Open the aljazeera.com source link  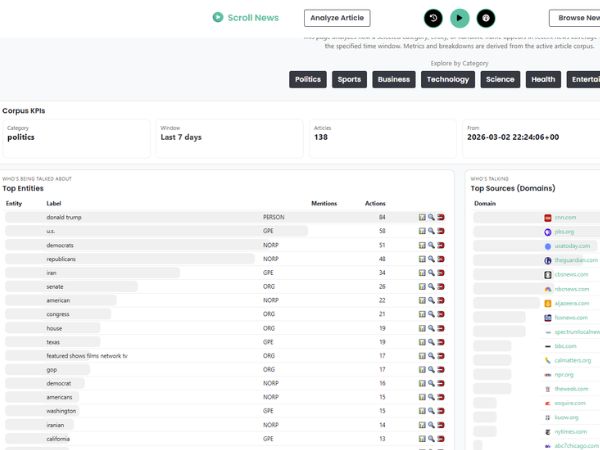coord(572,303)
